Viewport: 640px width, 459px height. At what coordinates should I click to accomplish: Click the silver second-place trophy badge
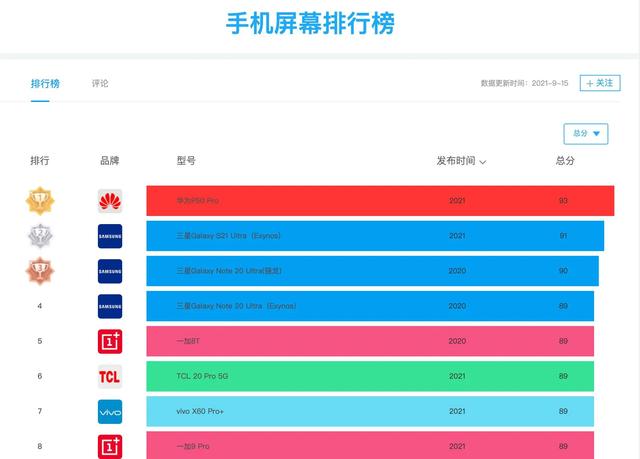40,236
